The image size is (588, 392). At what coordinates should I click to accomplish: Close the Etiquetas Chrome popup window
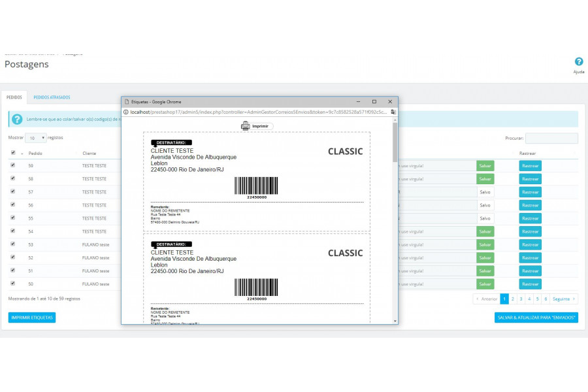point(390,102)
